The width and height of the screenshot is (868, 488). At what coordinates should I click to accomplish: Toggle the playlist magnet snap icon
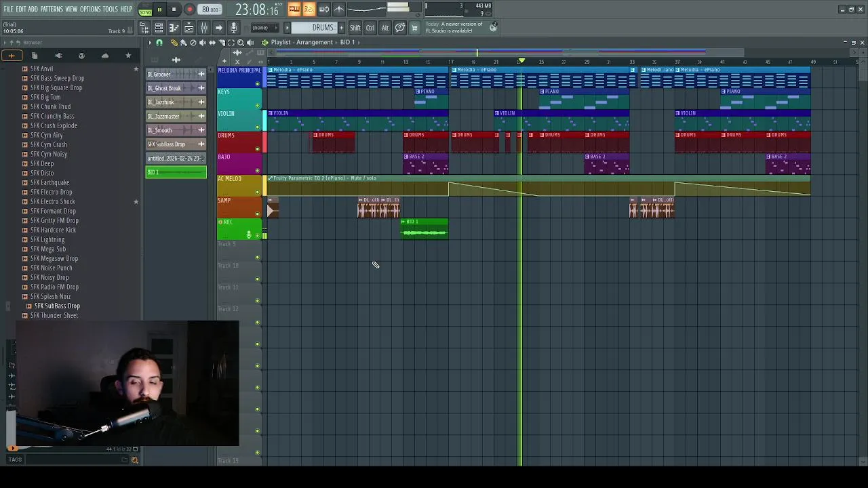point(159,43)
